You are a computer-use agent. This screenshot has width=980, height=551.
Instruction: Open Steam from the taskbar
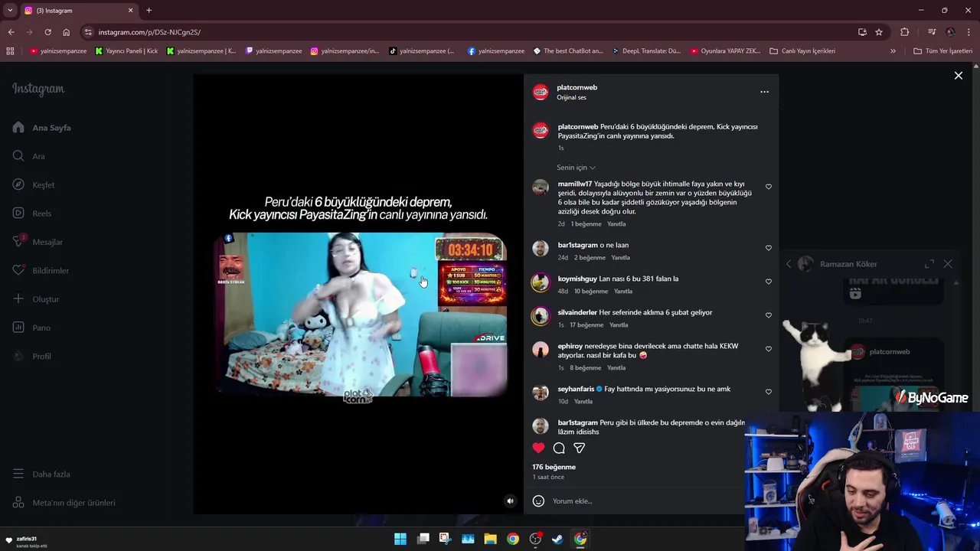(558, 539)
